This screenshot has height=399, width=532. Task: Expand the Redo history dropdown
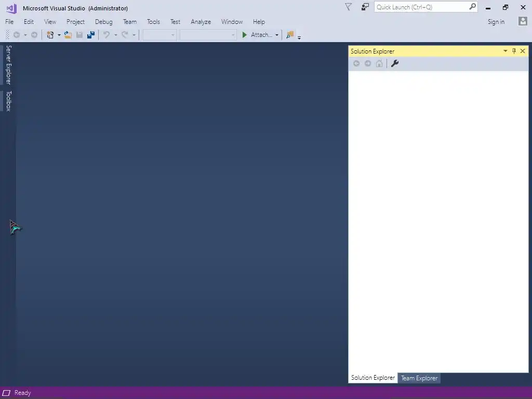coord(134,35)
